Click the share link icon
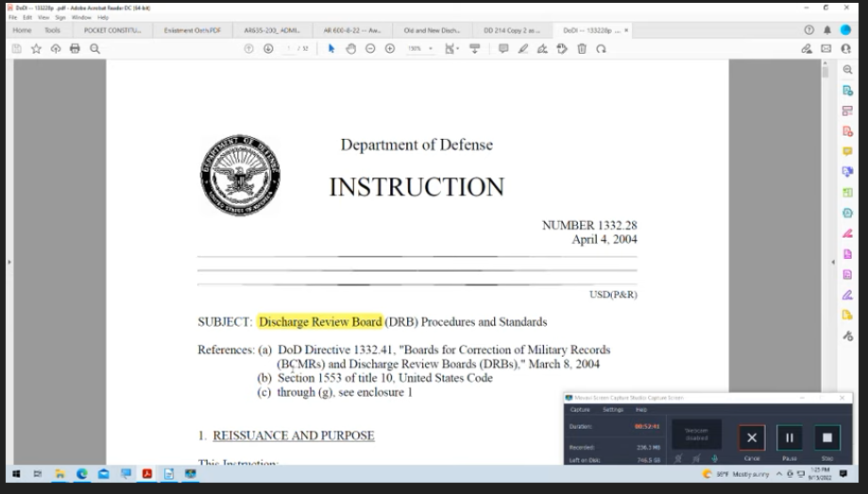The height and width of the screenshot is (494, 868). tap(807, 49)
